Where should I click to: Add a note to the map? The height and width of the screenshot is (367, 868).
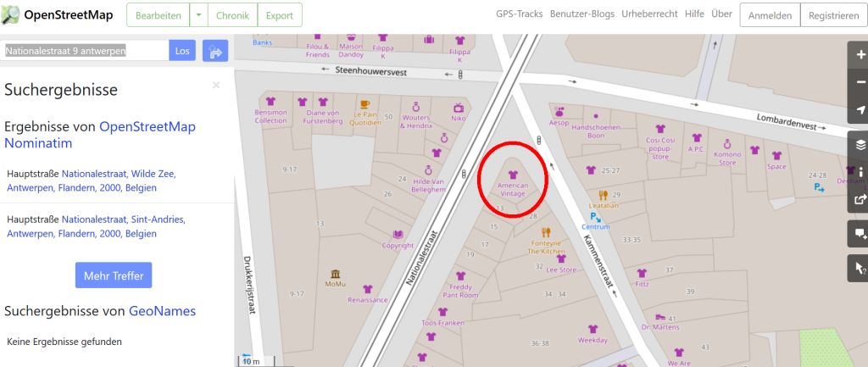pyautogui.click(x=860, y=234)
